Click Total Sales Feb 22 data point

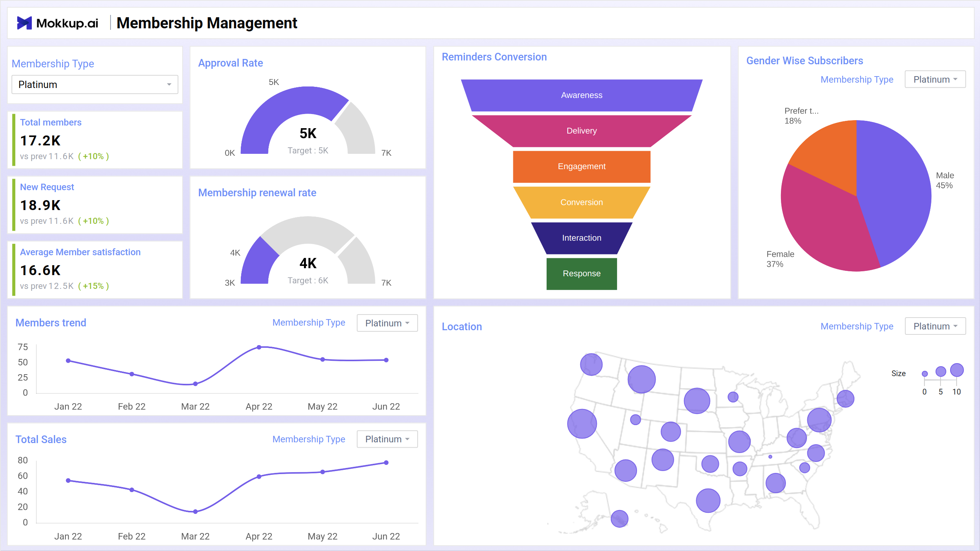click(x=132, y=490)
